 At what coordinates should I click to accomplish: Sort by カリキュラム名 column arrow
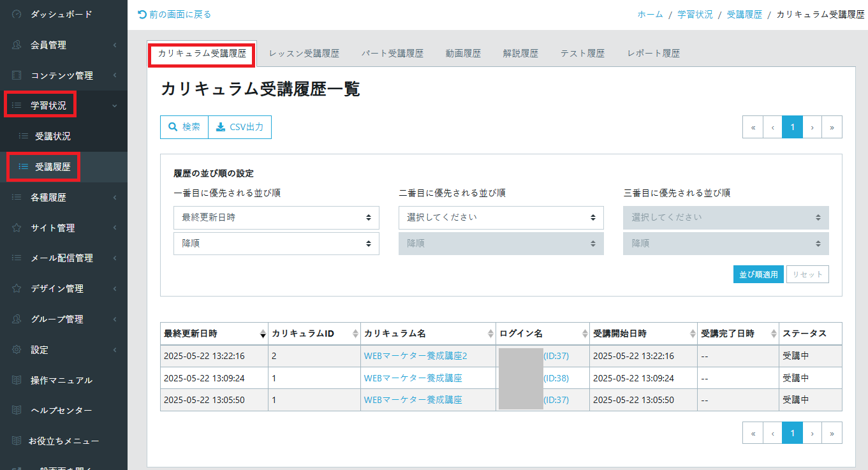coord(490,334)
